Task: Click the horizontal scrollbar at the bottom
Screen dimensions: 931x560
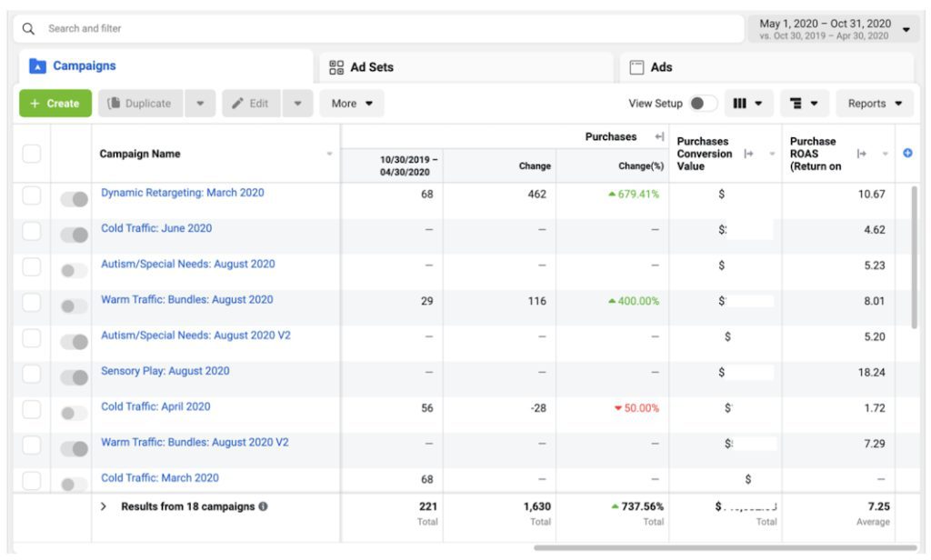Action: pos(724,548)
